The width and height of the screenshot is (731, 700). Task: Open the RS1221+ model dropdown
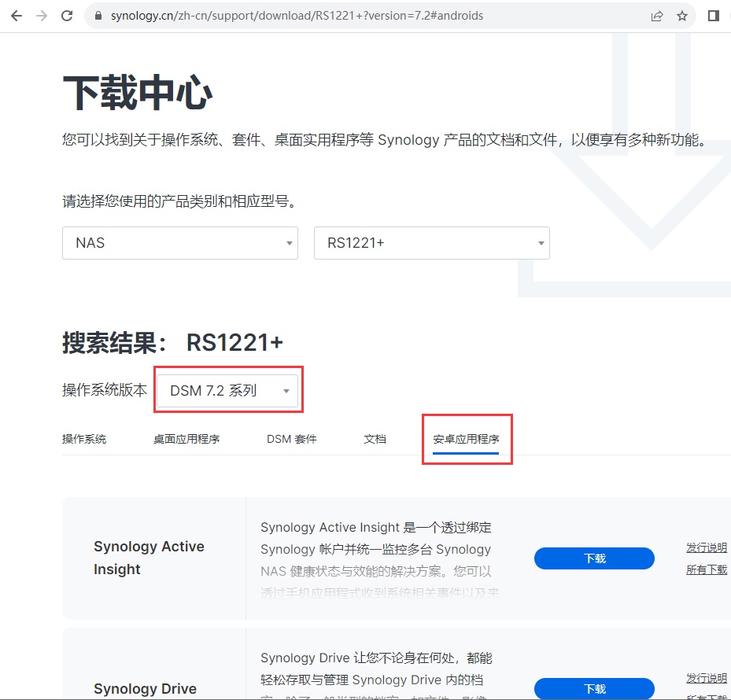(x=432, y=243)
